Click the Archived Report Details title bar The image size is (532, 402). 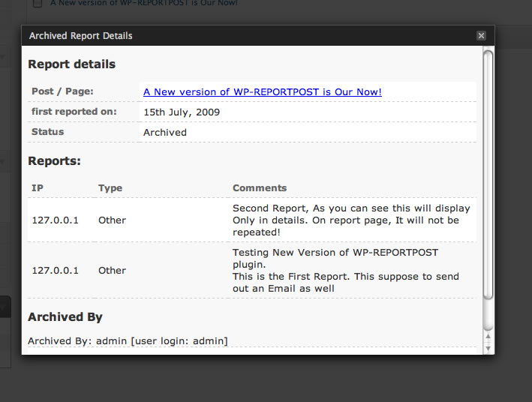[225, 36]
